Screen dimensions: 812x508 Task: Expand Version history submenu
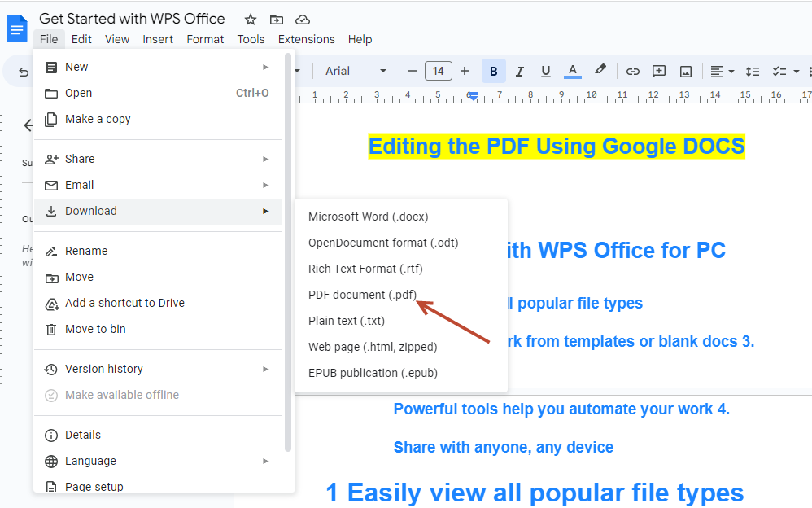pyautogui.click(x=158, y=369)
